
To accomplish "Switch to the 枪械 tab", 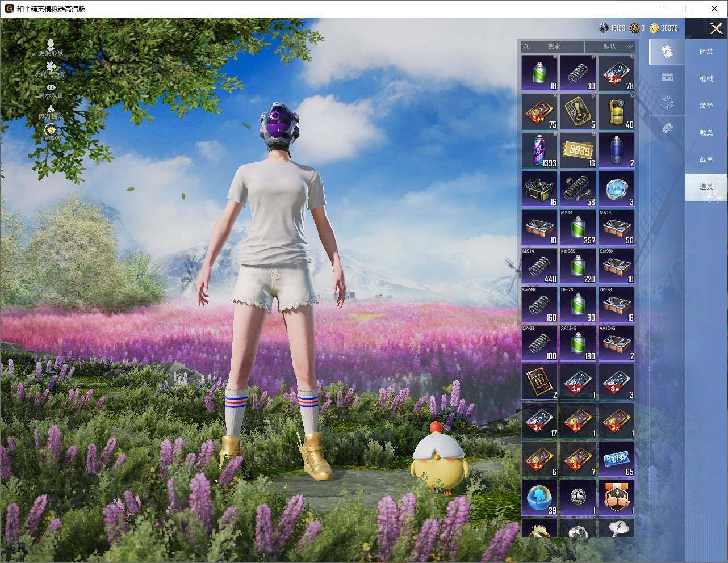I will pyautogui.click(x=706, y=79).
